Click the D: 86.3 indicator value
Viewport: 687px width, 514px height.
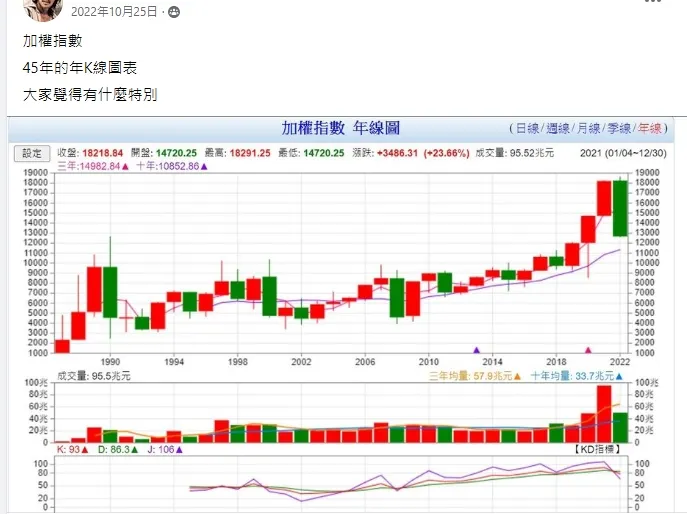click(118, 450)
